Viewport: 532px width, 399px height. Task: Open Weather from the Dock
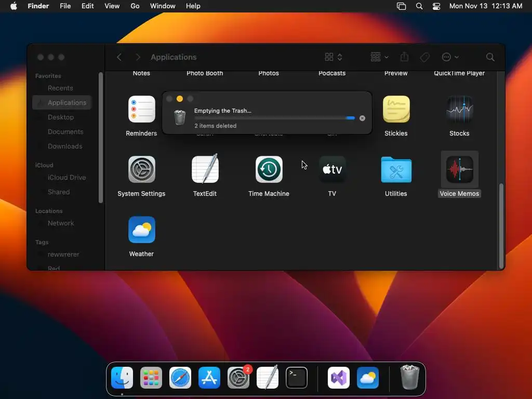368,378
